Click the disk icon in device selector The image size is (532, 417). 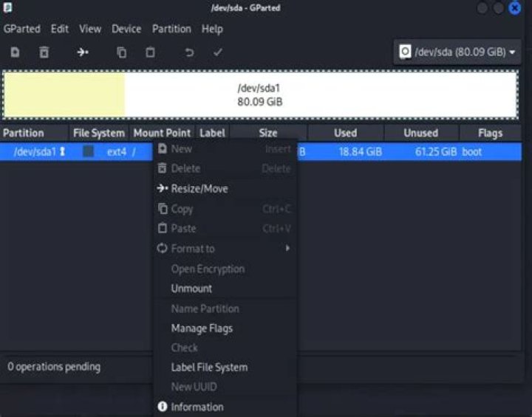click(x=404, y=52)
